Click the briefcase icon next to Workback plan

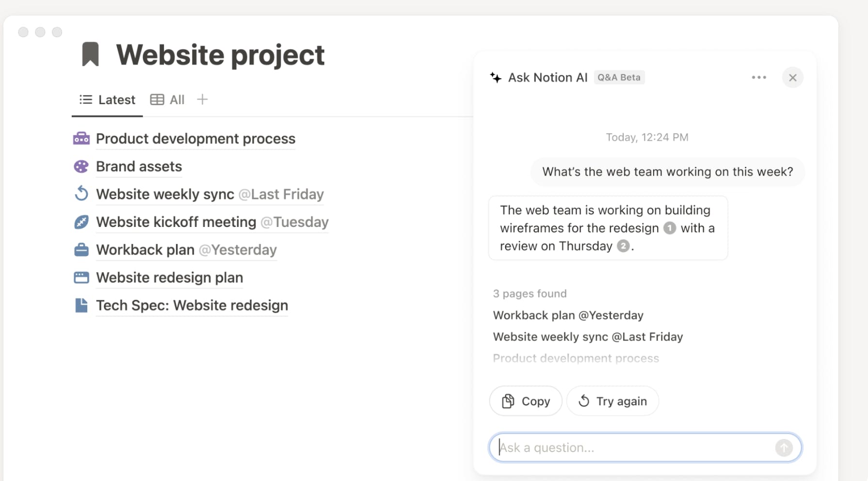(x=81, y=250)
